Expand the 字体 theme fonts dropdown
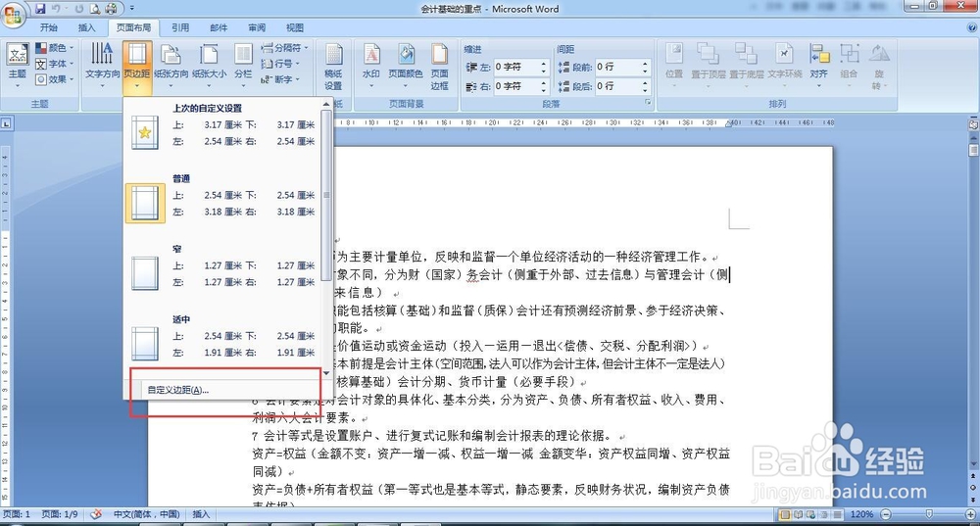 point(54,64)
